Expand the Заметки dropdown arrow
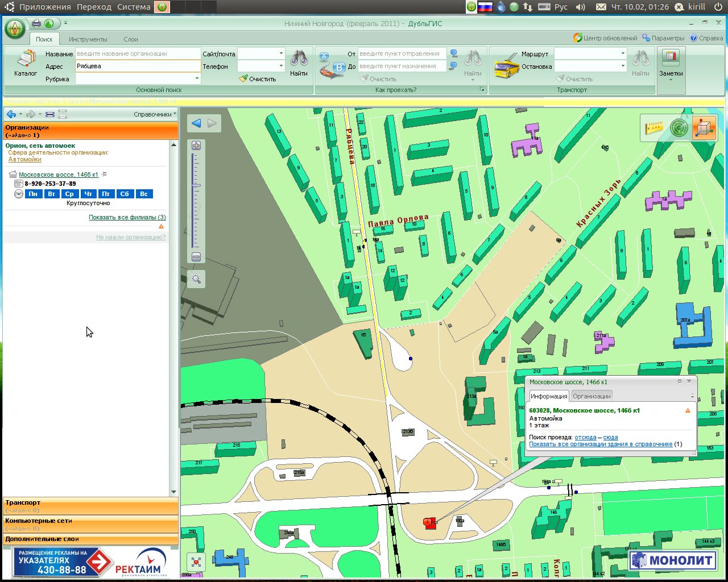 coord(671,80)
